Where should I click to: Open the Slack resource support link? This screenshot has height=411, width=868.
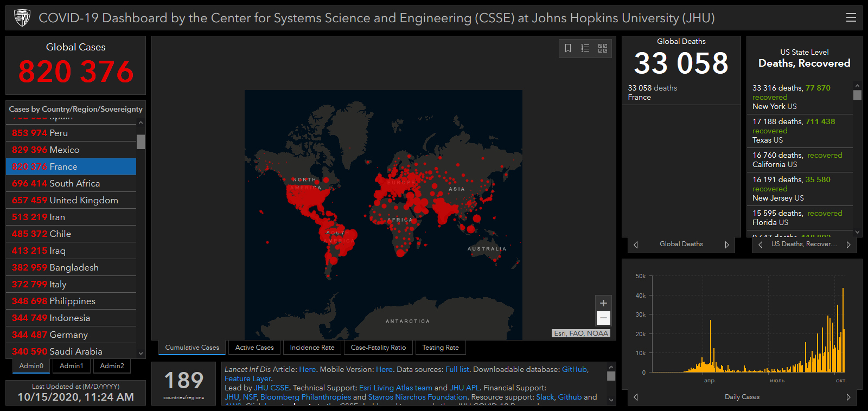[x=545, y=397]
